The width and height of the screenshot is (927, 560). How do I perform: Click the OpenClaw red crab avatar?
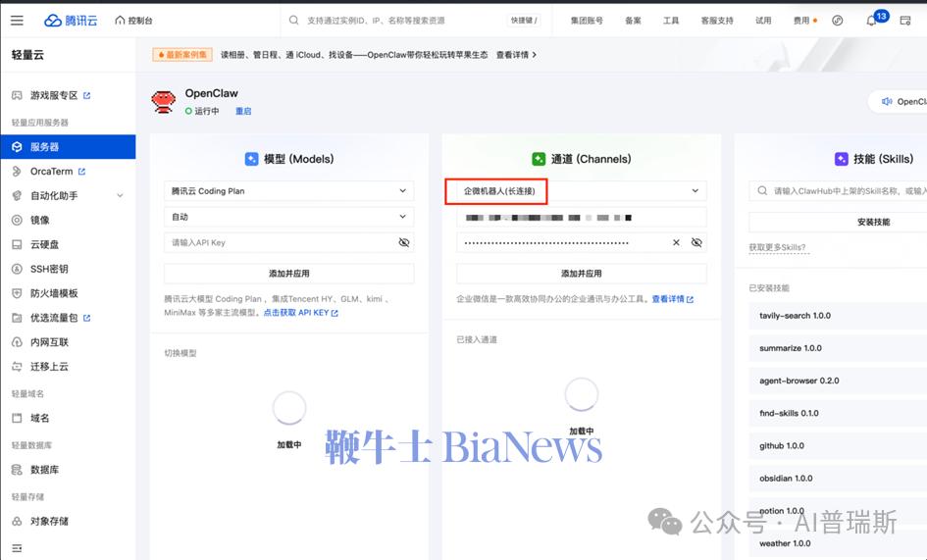click(x=163, y=102)
